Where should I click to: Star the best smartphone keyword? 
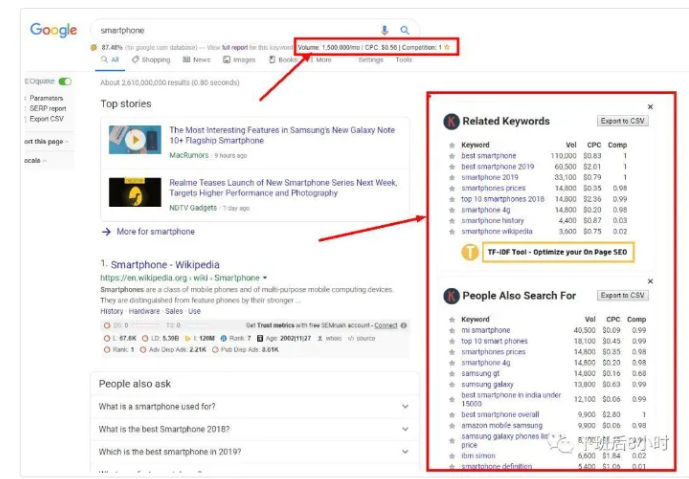click(x=452, y=156)
